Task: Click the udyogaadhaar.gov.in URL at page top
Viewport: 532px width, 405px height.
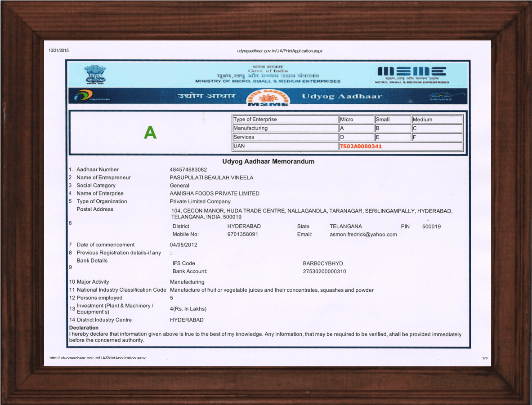Action: 280,51
